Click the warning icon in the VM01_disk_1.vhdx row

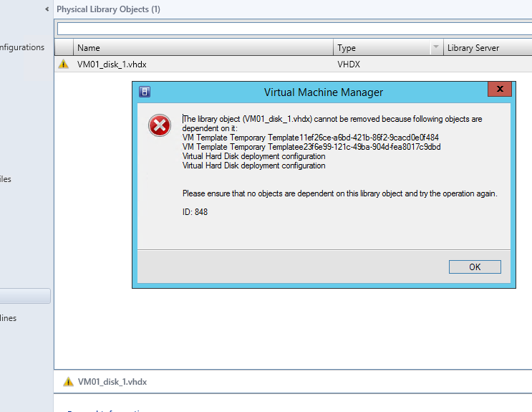pos(64,64)
